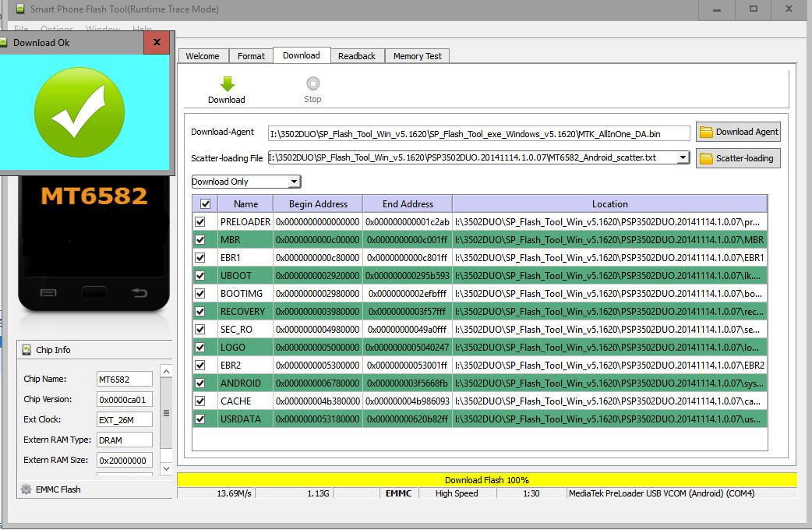The image size is (812, 530).
Task: Click the Download Agent folder button
Action: 737,132
